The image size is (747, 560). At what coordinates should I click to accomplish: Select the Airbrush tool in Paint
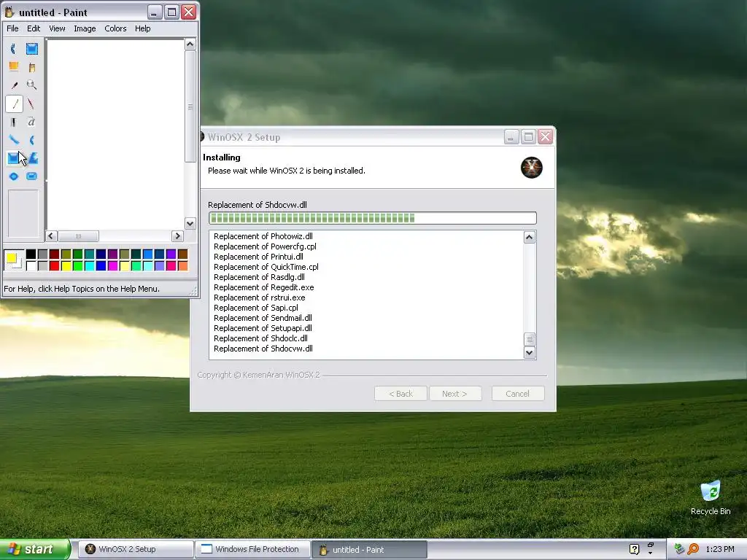tap(13, 122)
